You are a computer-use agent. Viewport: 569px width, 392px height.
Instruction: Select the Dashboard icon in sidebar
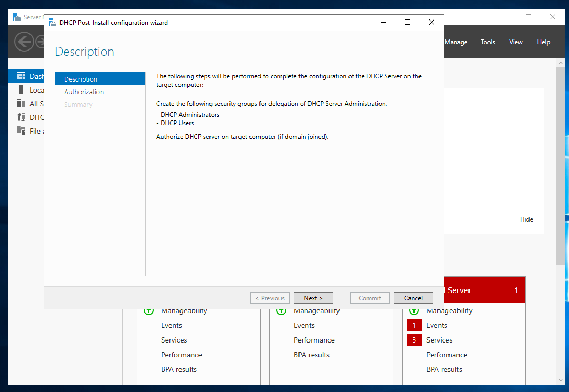21,76
